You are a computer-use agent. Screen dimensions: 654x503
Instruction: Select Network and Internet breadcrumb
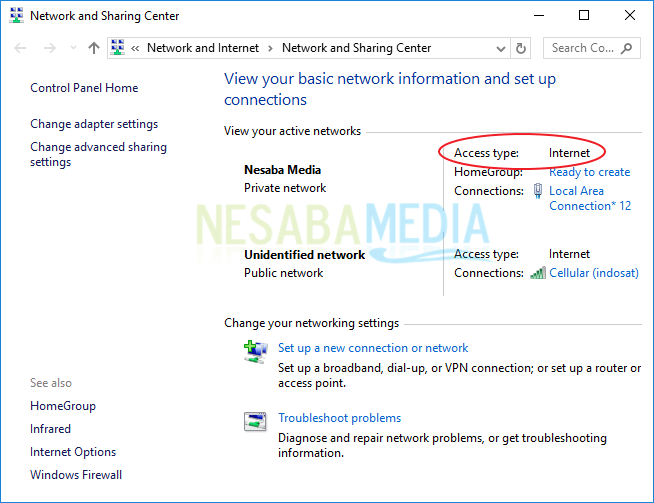pos(202,48)
